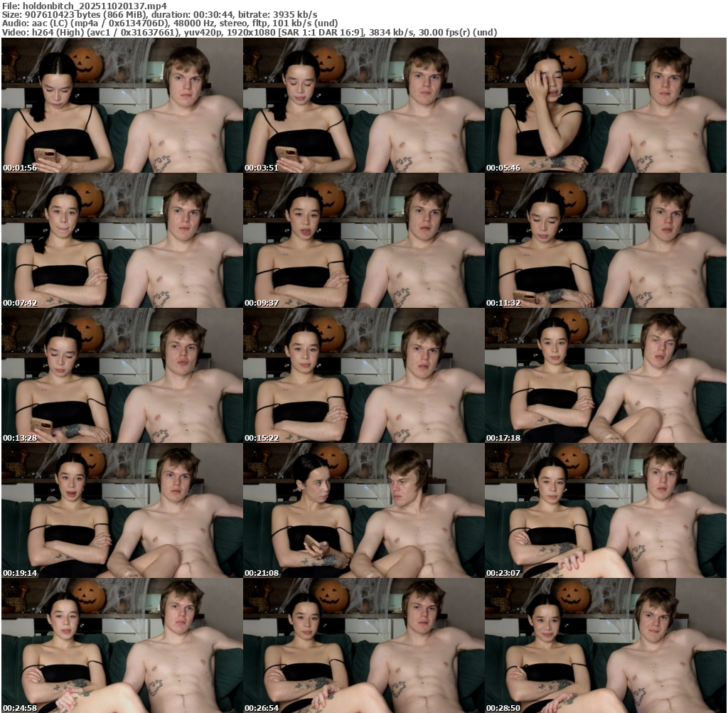Select the 00:09:37 frame
The image size is (728, 713).
tap(364, 241)
